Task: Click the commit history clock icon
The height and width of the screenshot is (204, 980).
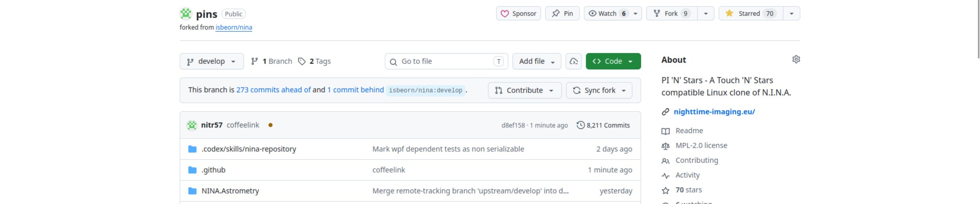Action: [x=580, y=125]
